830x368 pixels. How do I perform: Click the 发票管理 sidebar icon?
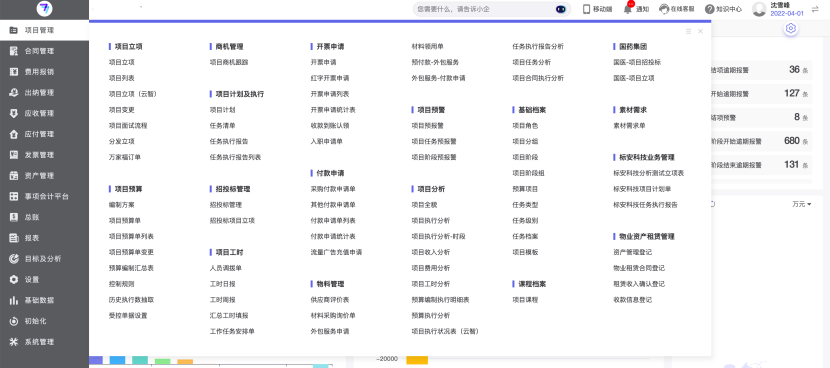[14, 155]
